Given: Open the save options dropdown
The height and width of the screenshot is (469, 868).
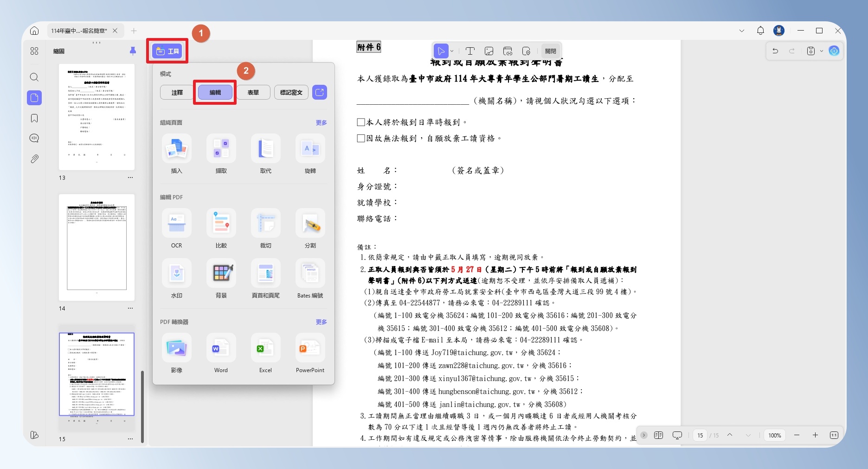Looking at the screenshot, I should (x=822, y=51).
